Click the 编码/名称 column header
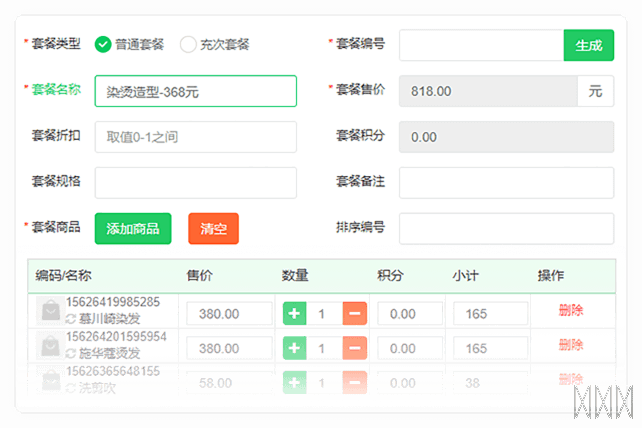Image resolution: width=642 pixels, height=428 pixels. click(x=63, y=275)
